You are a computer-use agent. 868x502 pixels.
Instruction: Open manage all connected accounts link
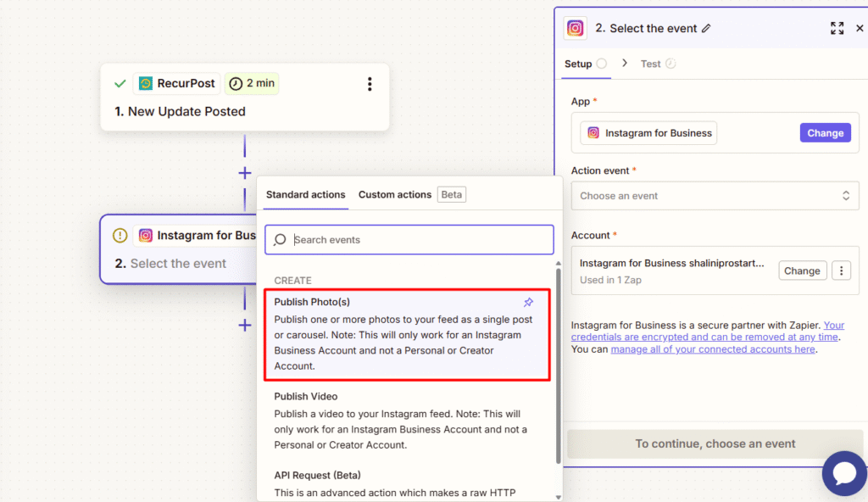[x=712, y=349]
